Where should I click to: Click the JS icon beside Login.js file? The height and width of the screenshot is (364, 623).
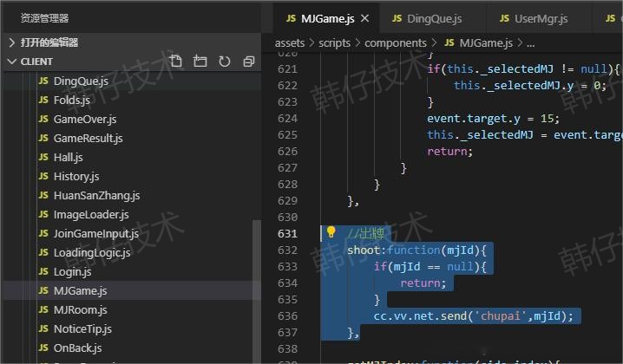43,272
